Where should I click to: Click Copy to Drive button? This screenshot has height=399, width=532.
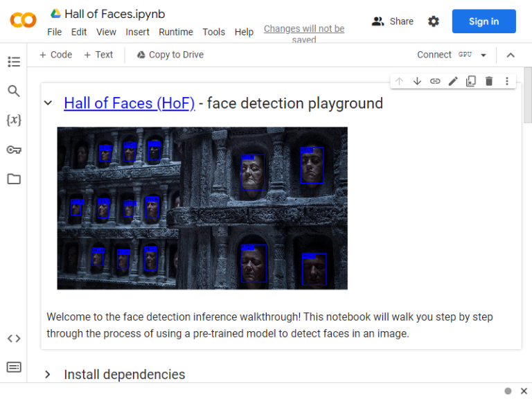(x=170, y=55)
